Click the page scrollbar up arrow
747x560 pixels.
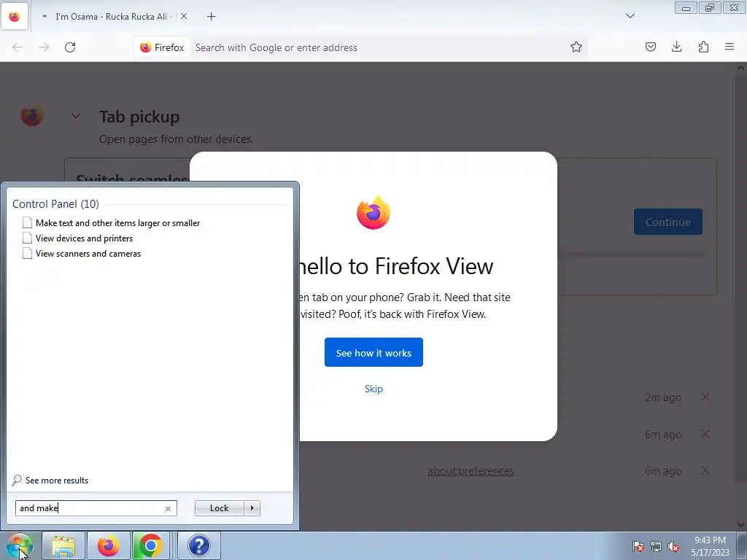click(x=741, y=68)
